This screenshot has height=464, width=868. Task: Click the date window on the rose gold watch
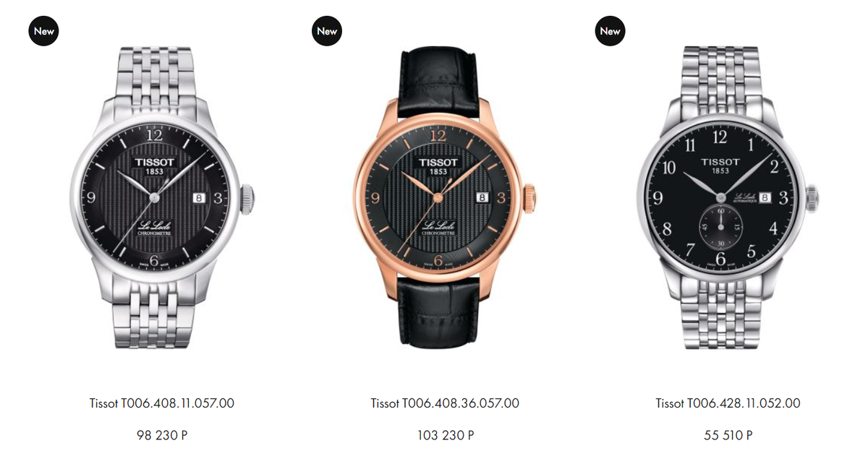point(483,196)
